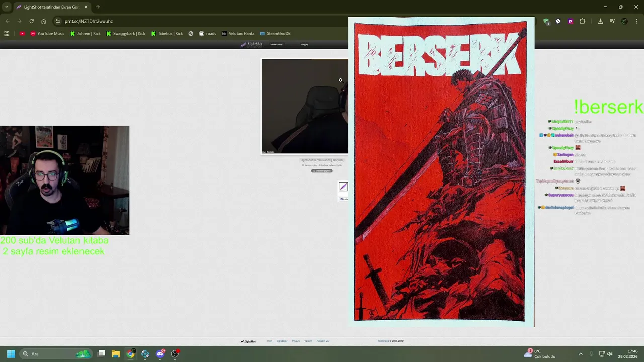
Task: Open File Explorer from the taskbar
Action: [x=116, y=354]
